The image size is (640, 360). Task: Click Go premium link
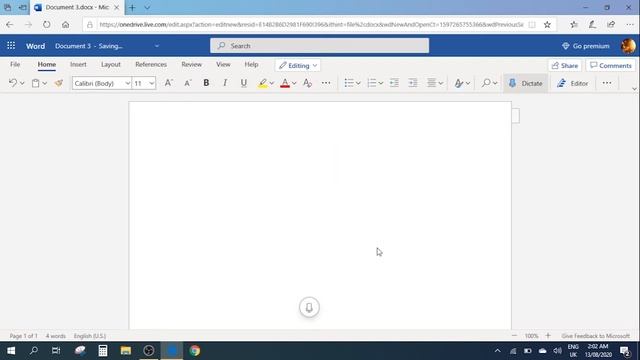[x=586, y=46]
